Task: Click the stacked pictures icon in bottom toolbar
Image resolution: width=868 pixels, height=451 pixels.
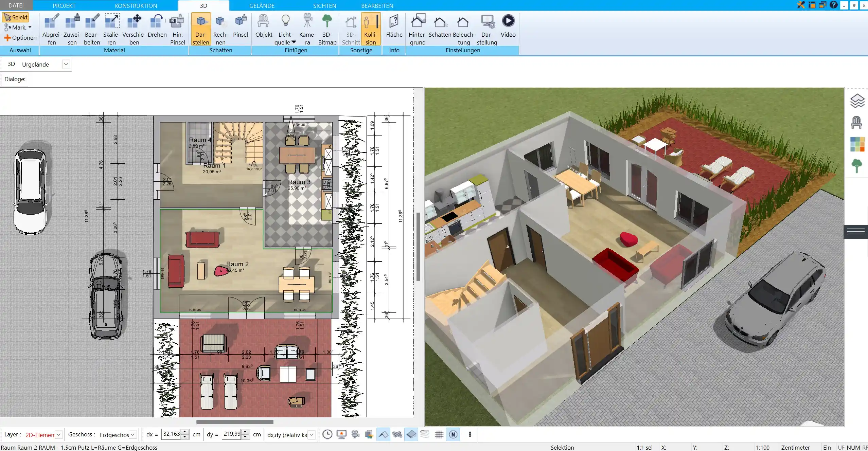Action: coord(369,434)
